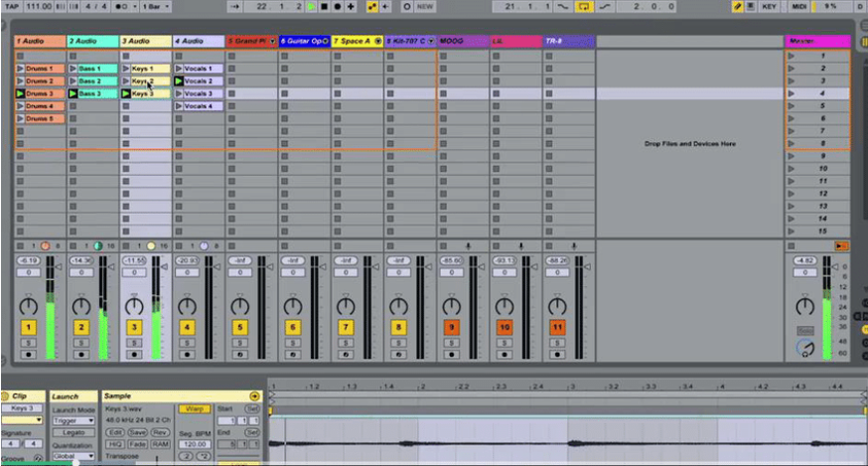
Task: Click the transport Record button
Action: pos(338,7)
